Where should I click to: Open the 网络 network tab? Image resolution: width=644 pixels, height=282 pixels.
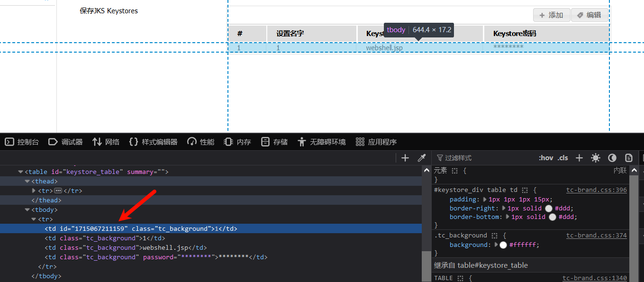pyautogui.click(x=106, y=142)
